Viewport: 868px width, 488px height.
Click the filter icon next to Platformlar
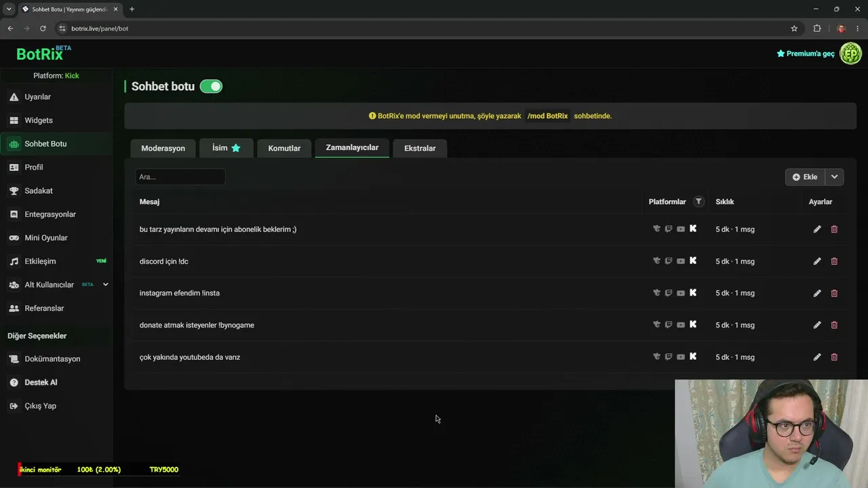tap(698, 201)
